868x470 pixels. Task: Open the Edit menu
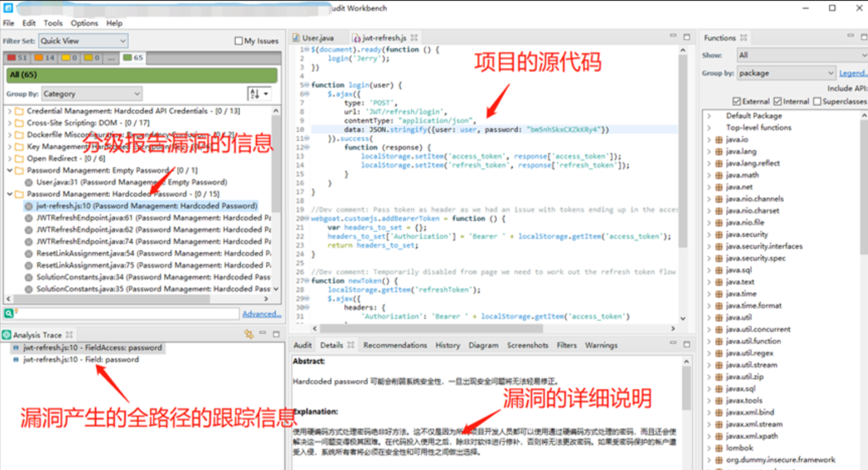pyautogui.click(x=29, y=23)
